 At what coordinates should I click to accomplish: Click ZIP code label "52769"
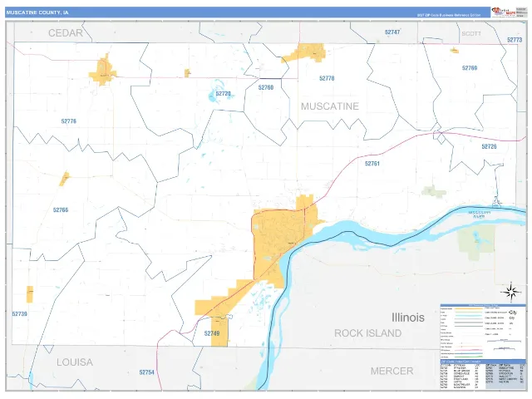[x=470, y=68]
